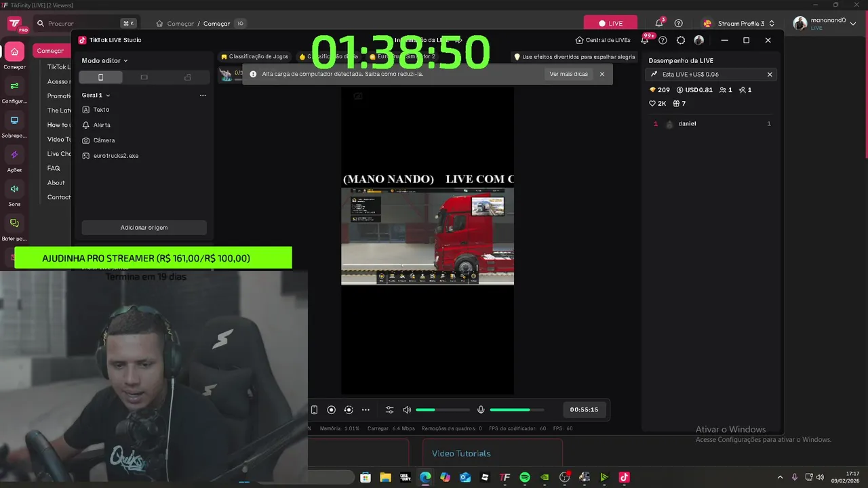Open the About menu item in TikFinity
This screenshot has height=488, width=868.
click(56, 183)
